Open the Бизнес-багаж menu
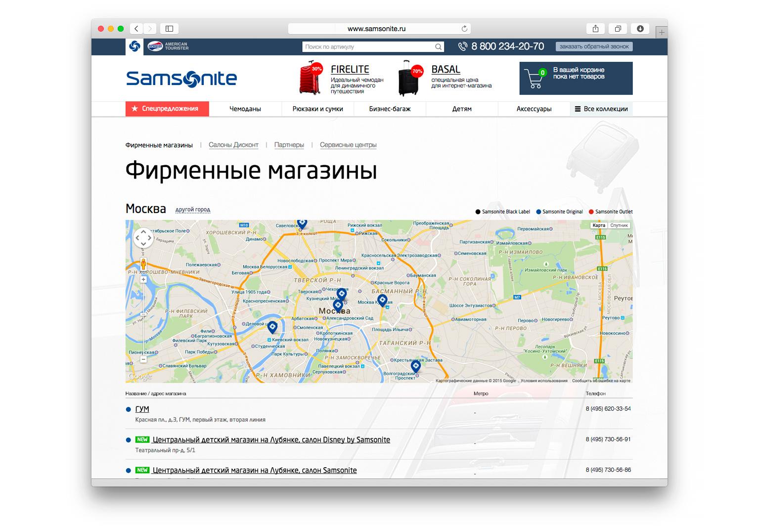Screen dimensions: 760x532 point(390,109)
